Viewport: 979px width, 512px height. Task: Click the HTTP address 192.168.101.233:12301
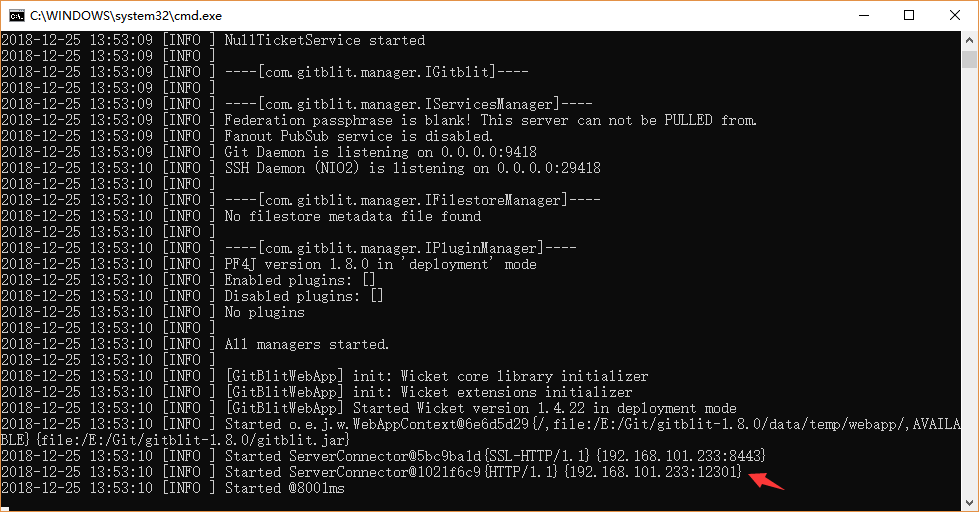[652, 471]
